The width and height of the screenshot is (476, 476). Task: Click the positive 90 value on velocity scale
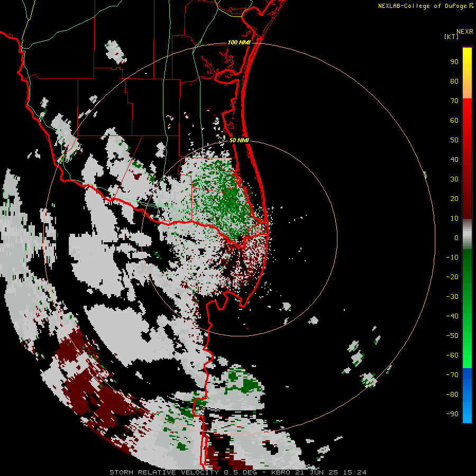[x=454, y=62]
